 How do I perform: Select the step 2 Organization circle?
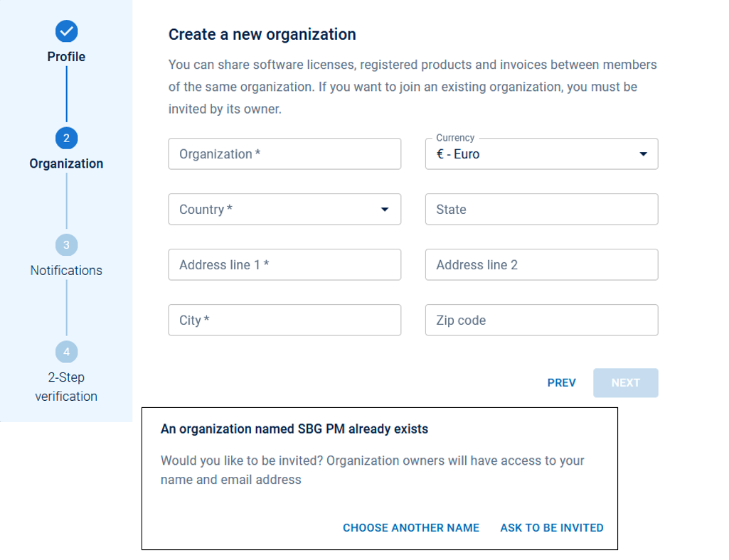[66, 138]
